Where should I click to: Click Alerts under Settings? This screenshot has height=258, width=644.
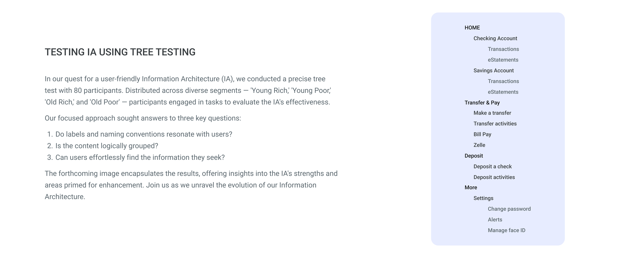(x=495, y=220)
